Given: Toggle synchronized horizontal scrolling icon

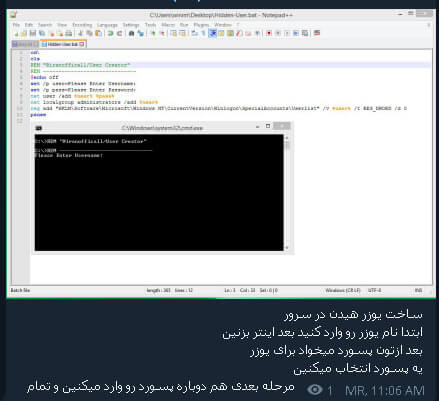Looking at the screenshot, I should tap(183, 33).
